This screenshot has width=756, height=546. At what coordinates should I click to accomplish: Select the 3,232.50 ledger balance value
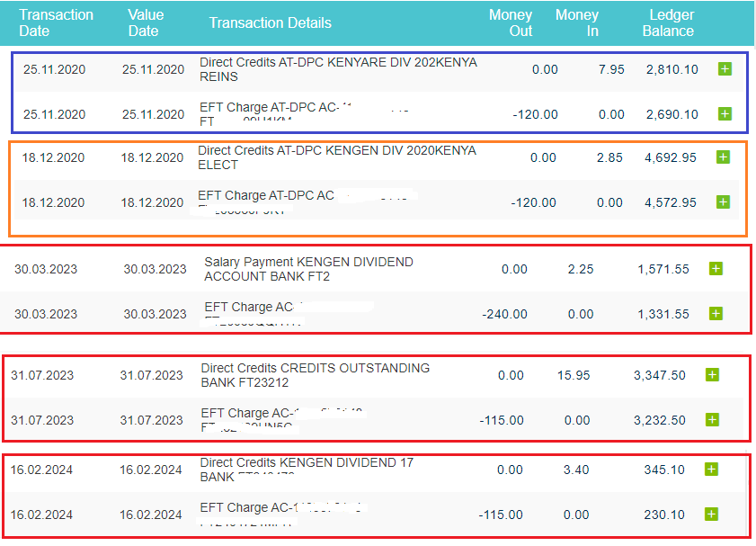pyautogui.click(x=660, y=420)
